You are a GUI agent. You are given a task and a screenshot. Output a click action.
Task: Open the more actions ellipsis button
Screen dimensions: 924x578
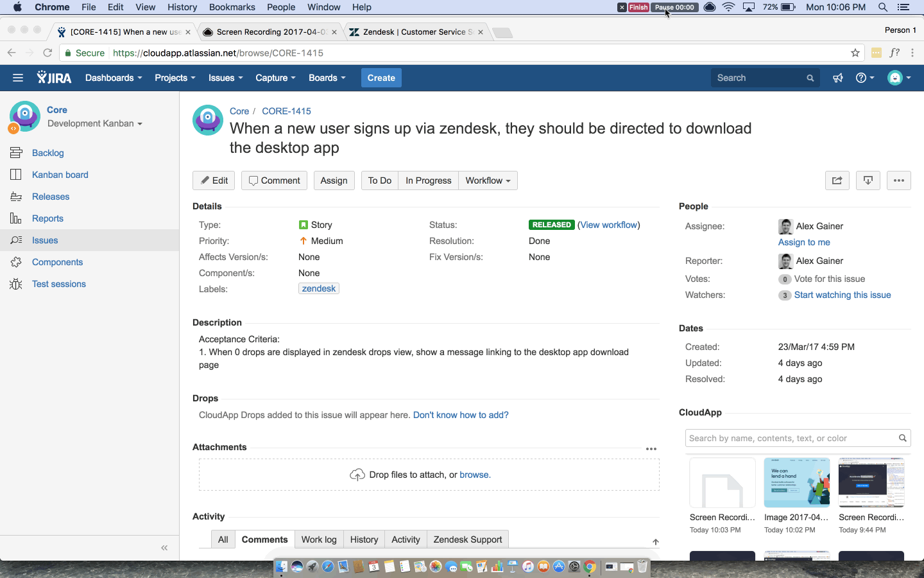point(898,180)
